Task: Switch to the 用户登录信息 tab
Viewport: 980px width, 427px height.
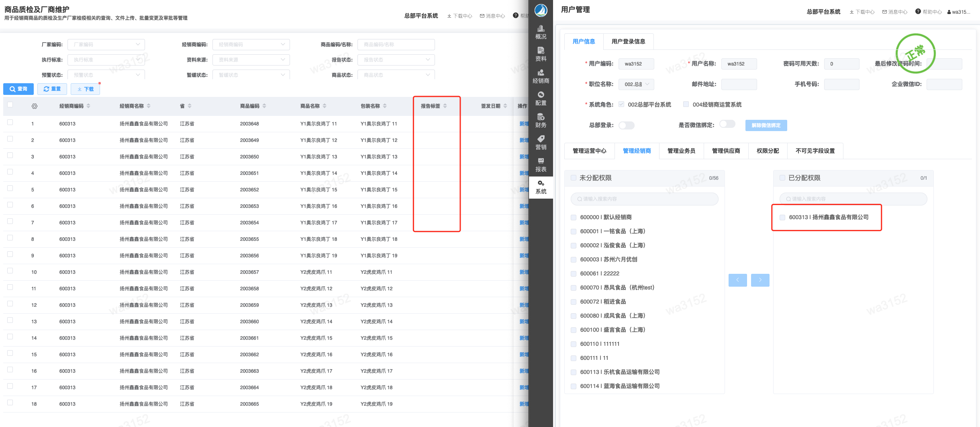Action: point(628,41)
